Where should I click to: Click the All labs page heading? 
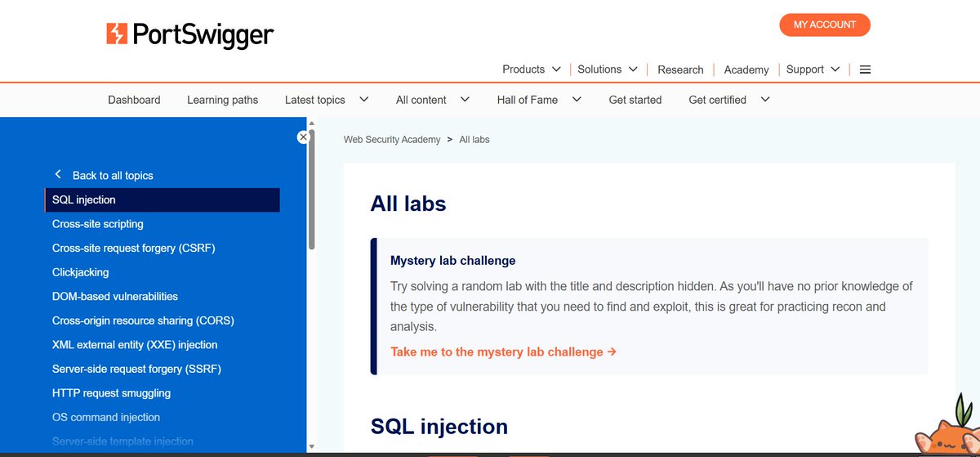point(408,204)
